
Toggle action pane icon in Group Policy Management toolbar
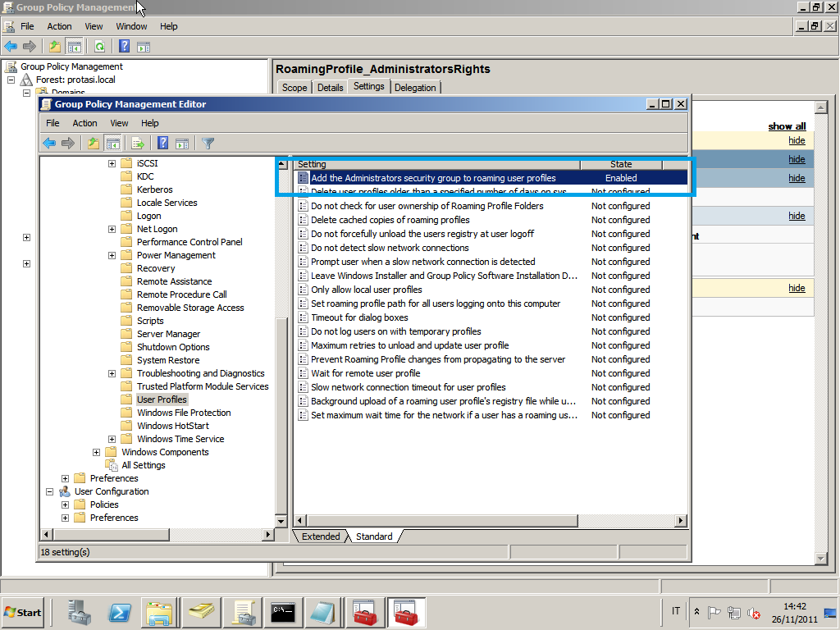pos(144,47)
